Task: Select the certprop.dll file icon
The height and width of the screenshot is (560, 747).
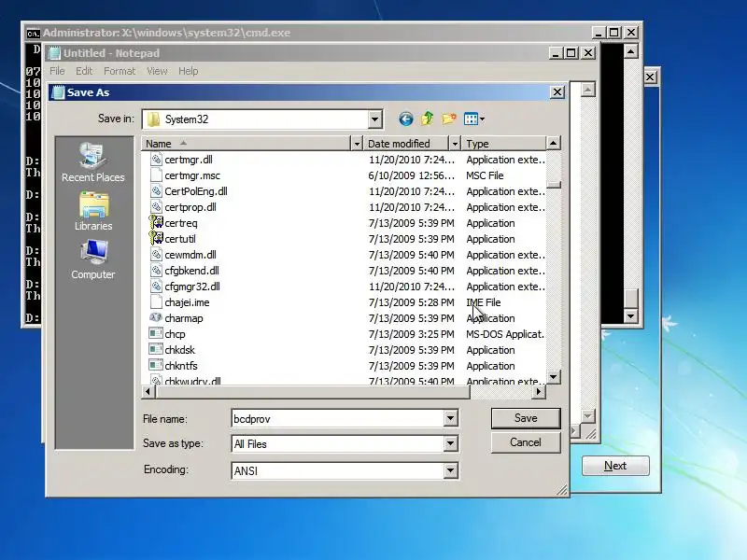Action: (x=156, y=206)
